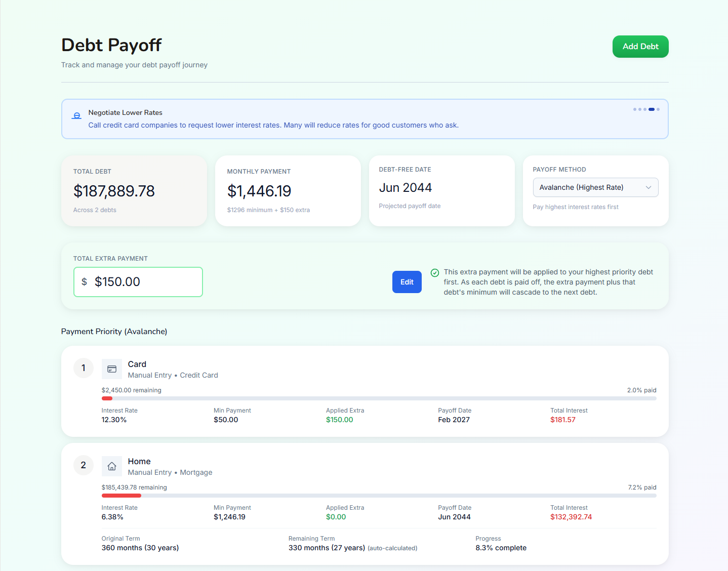Click the priority badge 1 on the Card debt

tap(83, 368)
